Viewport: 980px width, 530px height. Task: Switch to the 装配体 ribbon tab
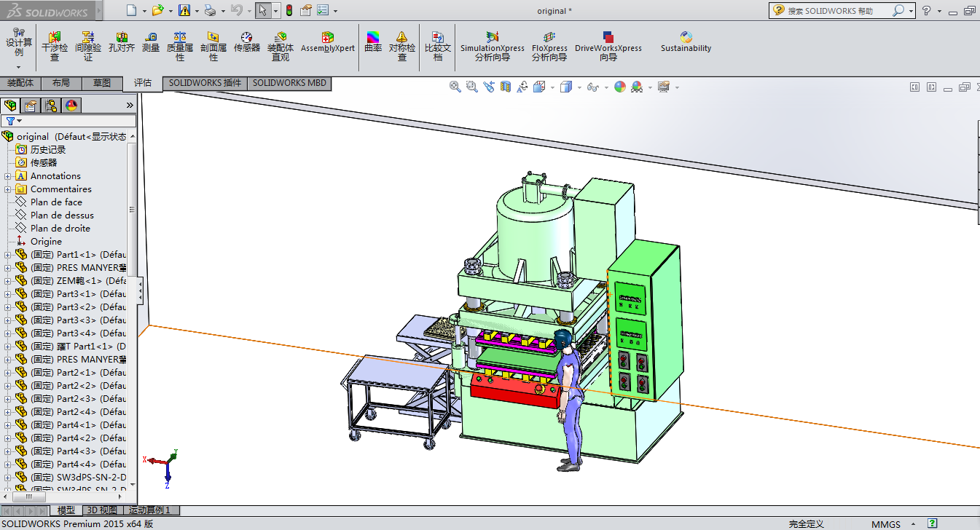coord(20,83)
